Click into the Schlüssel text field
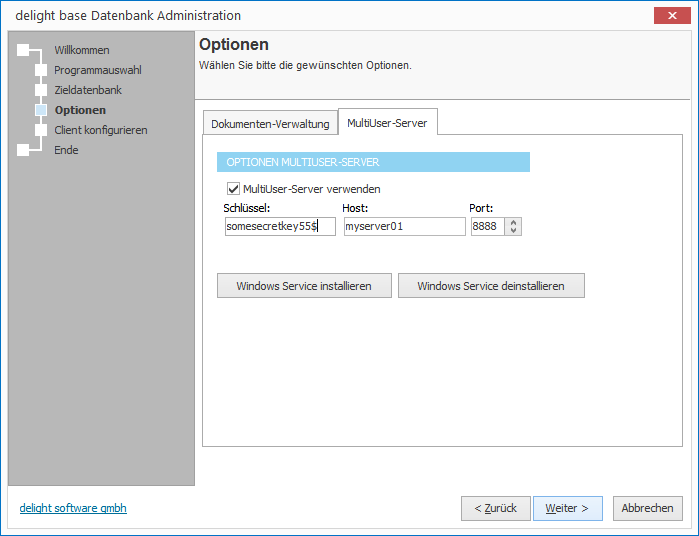The image size is (699, 536). pyautogui.click(x=279, y=227)
